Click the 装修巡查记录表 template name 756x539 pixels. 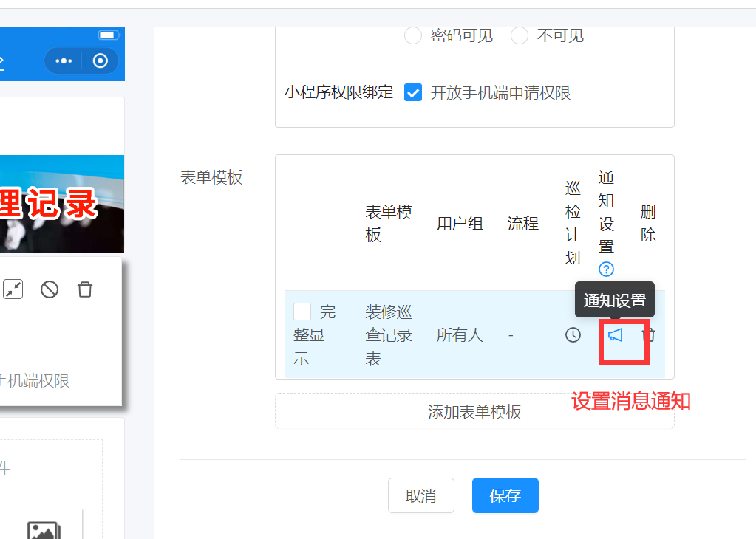point(388,335)
